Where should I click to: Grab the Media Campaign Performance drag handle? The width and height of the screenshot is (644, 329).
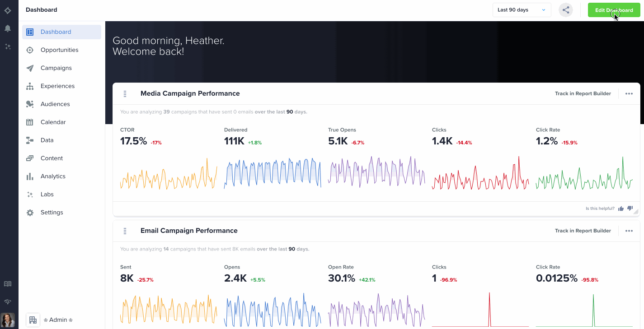click(x=125, y=94)
